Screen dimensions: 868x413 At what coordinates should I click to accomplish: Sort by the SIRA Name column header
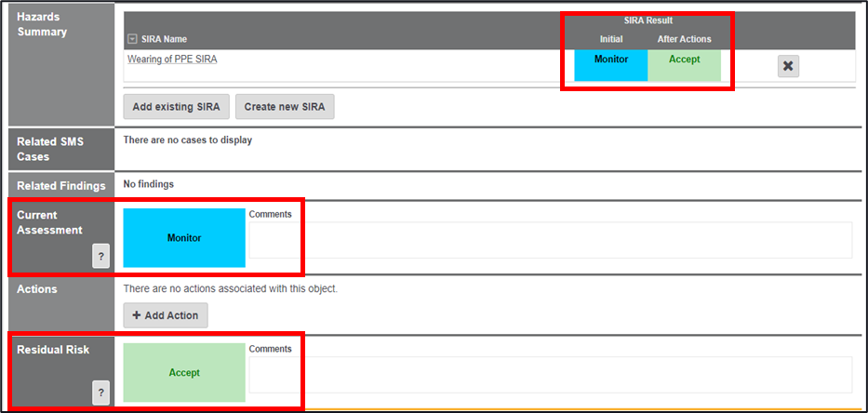[x=165, y=39]
